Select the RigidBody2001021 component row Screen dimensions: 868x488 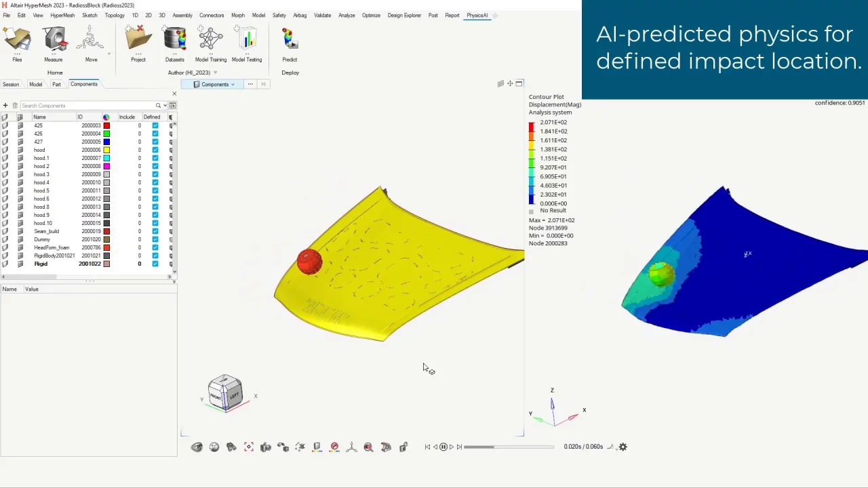86,256
